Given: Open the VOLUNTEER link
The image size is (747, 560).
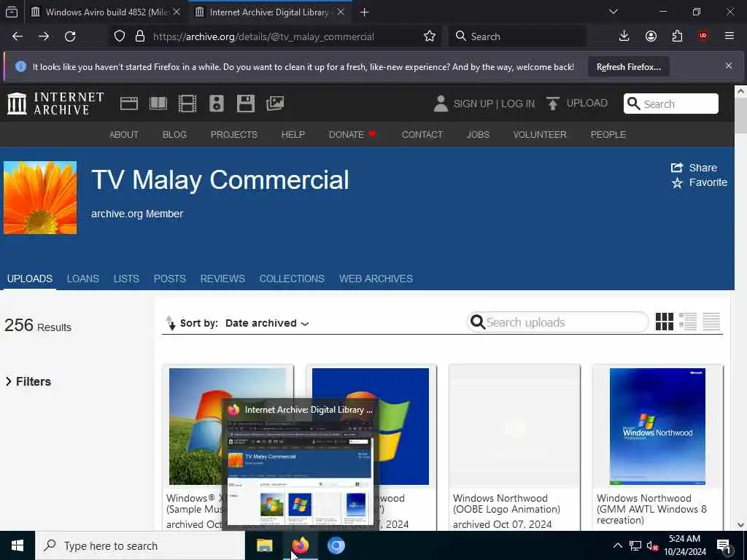Looking at the screenshot, I should tap(540, 135).
